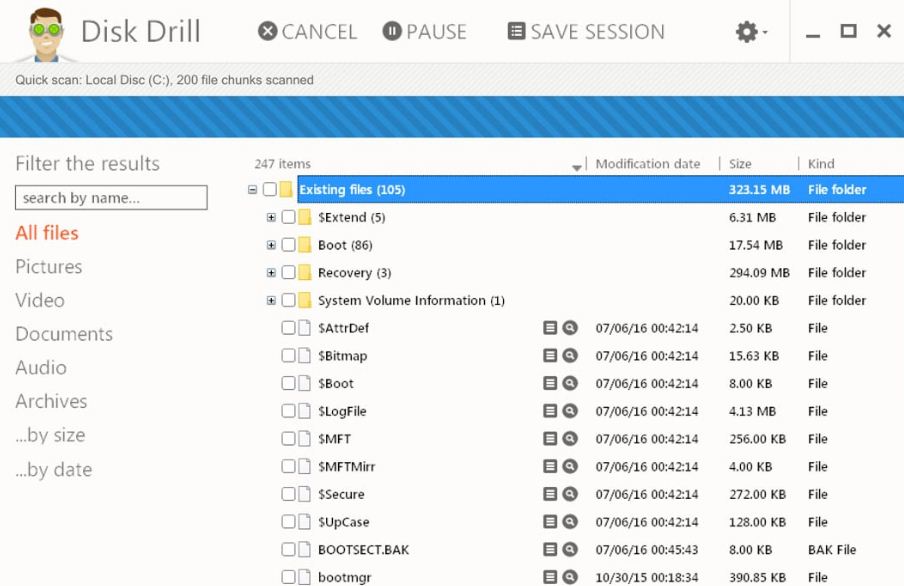Filter results by Video
Viewport: 904px width, 586px height.
tap(40, 300)
